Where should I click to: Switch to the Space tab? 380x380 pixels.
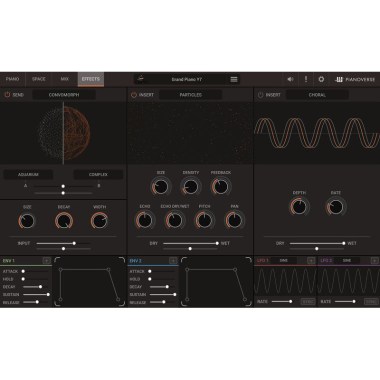[x=39, y=79]
